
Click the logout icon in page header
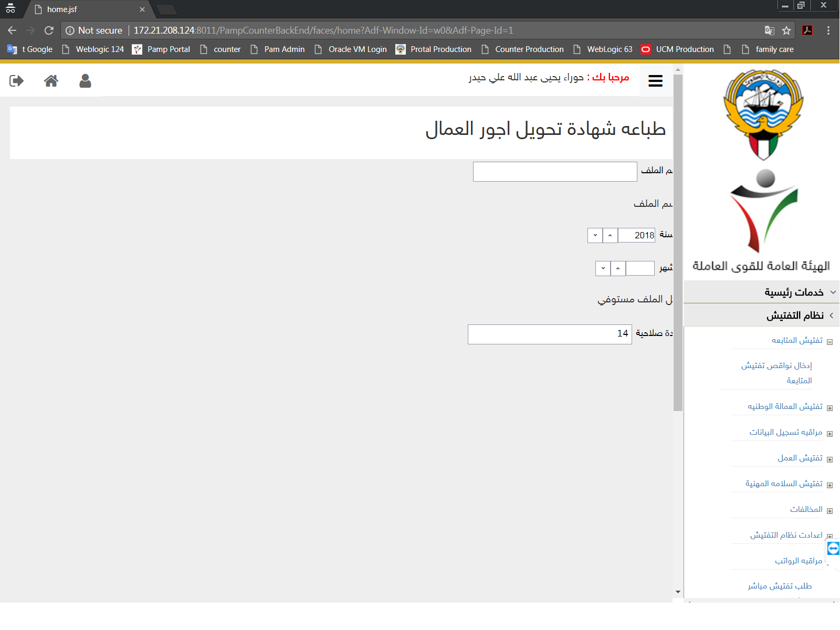tap(17, 81)
